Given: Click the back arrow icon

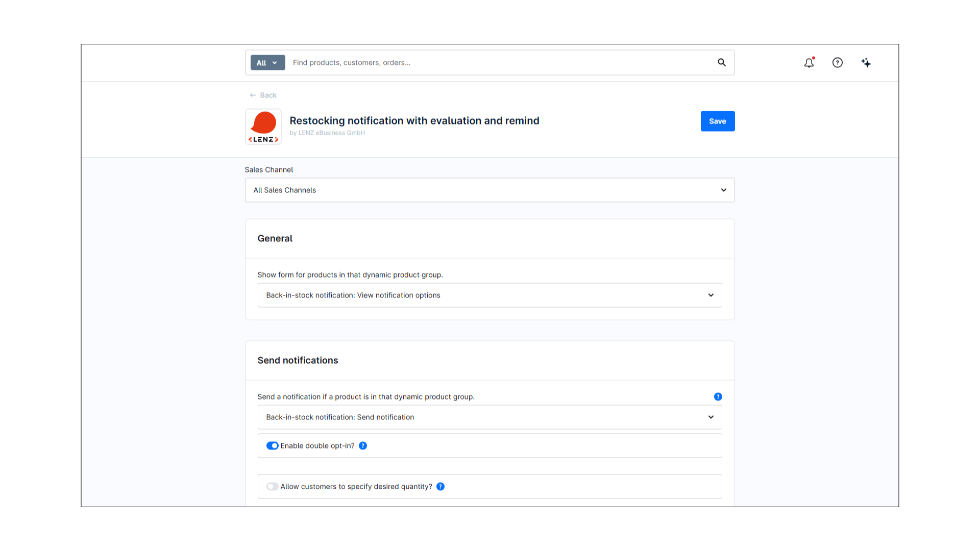Looking at the screenshot, I should point(253,95).
